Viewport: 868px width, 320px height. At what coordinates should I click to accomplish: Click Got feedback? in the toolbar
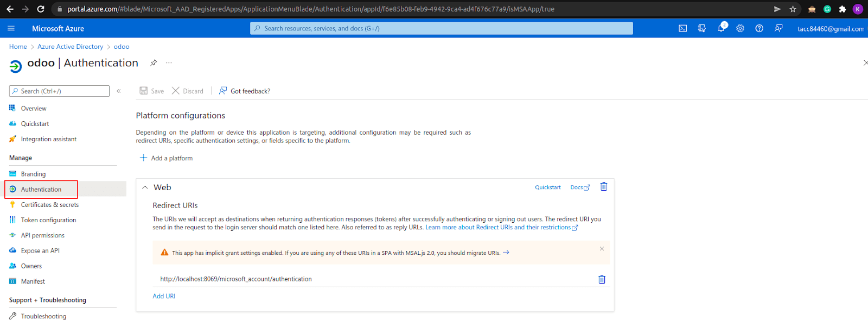(x=245, y=91)
